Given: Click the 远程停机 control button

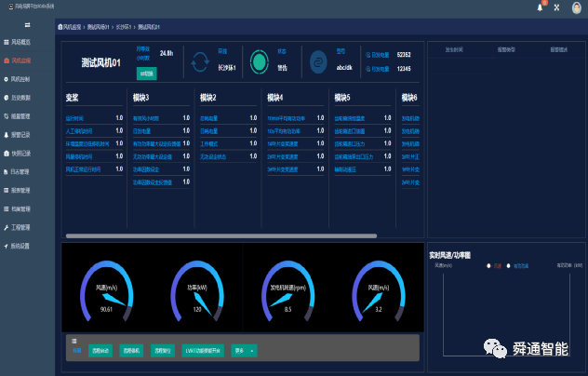Looking at the screenshot, I should (x=131, y=351).
